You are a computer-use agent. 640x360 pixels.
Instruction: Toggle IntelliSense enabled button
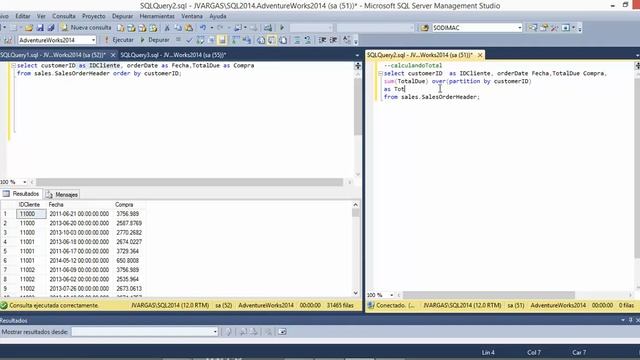point(222,40)
